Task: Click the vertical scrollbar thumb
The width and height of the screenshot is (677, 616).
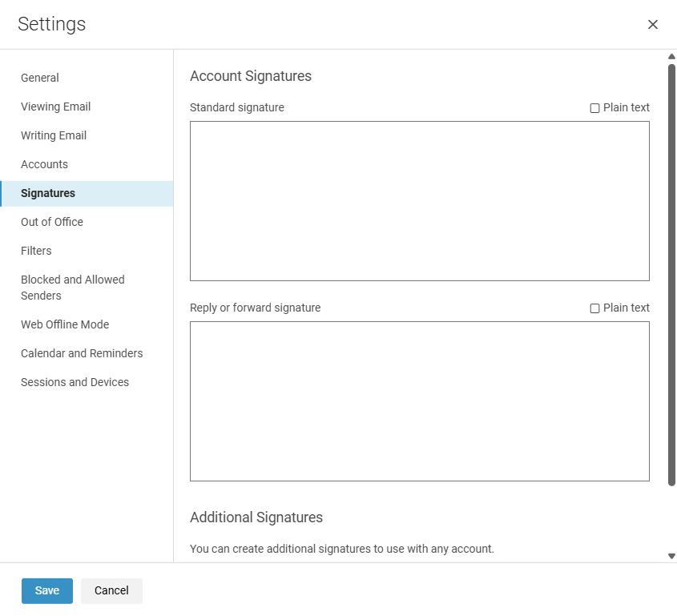Action: click(671, 275)
